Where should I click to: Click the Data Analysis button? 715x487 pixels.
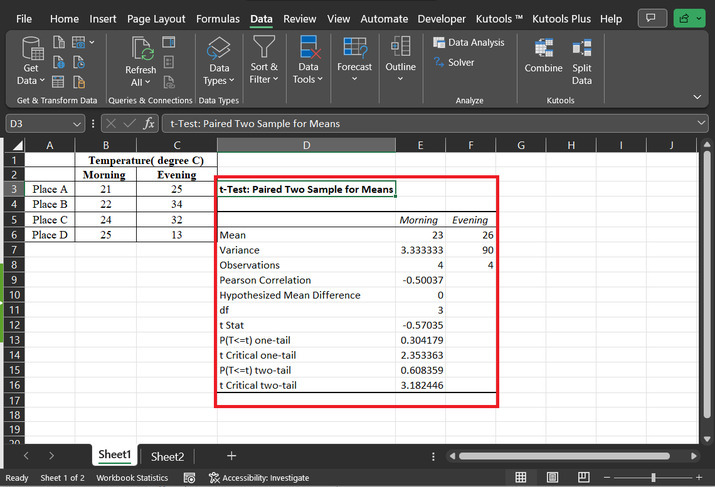[x=469, y=42]
